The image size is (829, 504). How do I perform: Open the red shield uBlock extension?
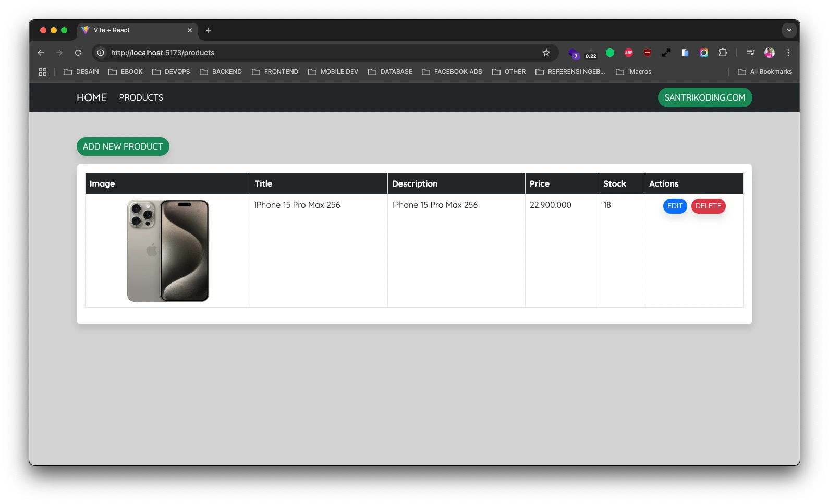tap(648, 53)
